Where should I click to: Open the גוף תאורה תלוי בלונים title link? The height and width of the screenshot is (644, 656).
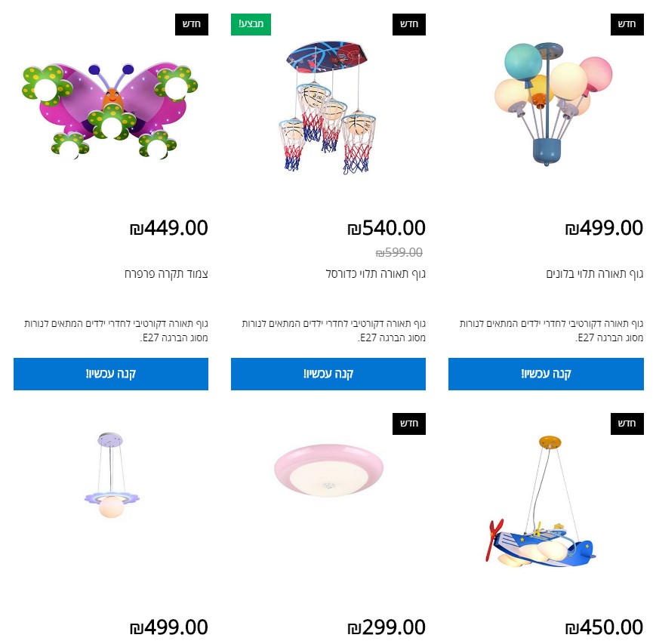point(595,273)
